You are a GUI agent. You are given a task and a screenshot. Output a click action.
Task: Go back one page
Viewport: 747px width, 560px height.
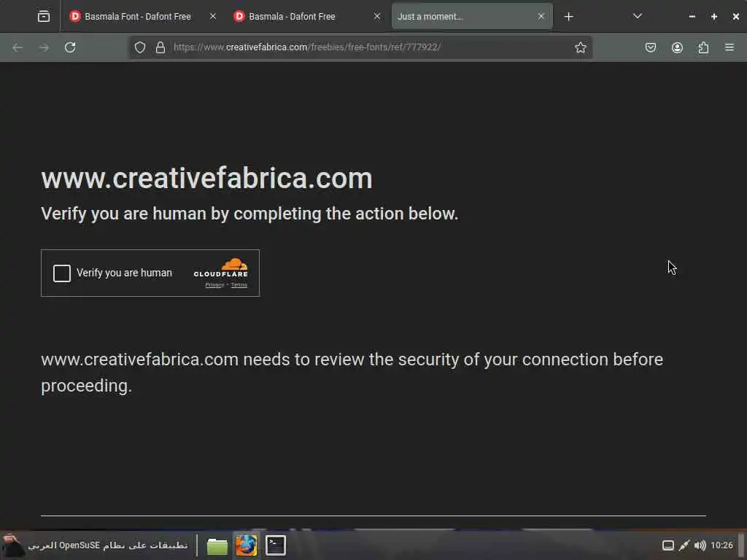click(x=18, y=47)
